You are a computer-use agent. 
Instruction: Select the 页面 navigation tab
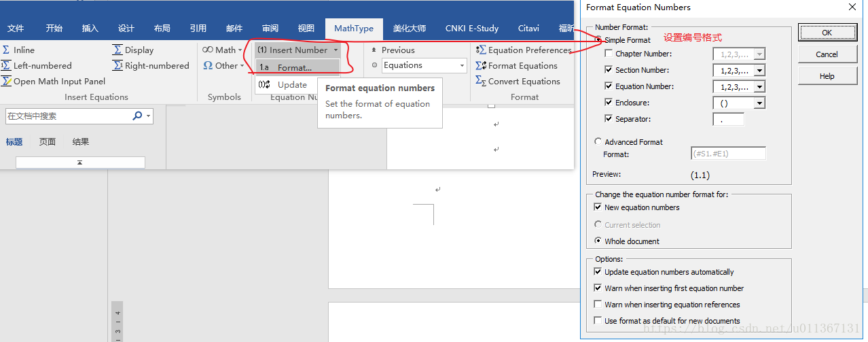pyautogui.click(x=48, y=141)
